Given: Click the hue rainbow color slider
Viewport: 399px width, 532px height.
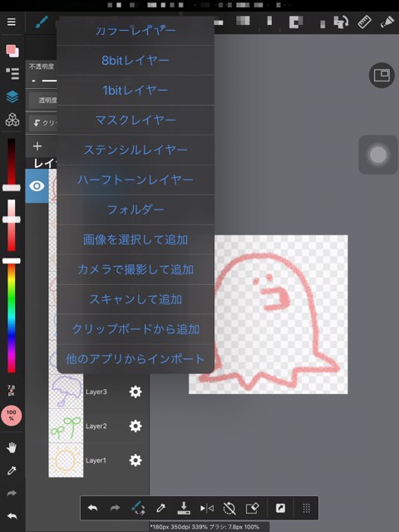Looking at the screenshot, I should (x=12, y=318).
